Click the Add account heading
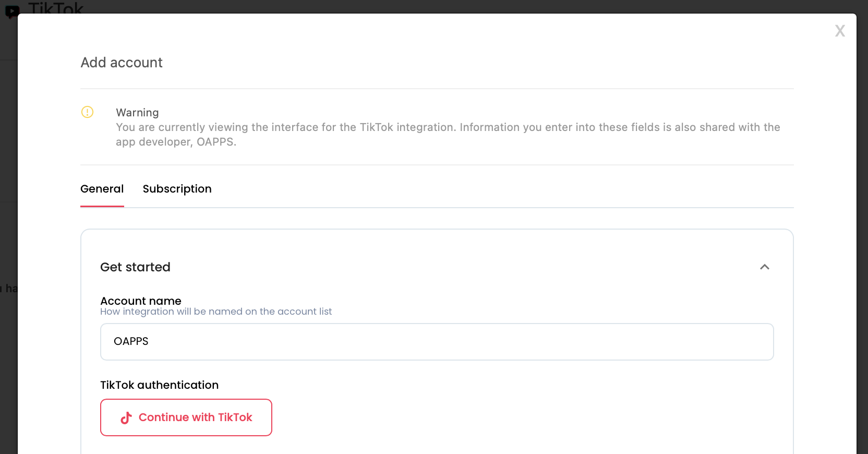868x454 pixels. tap(122, 63)
